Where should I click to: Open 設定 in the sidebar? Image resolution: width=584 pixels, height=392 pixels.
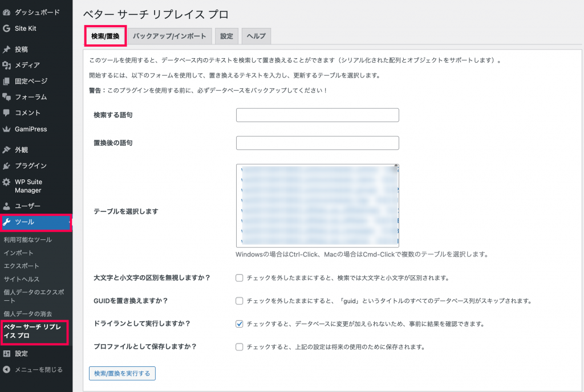[21, 354]
